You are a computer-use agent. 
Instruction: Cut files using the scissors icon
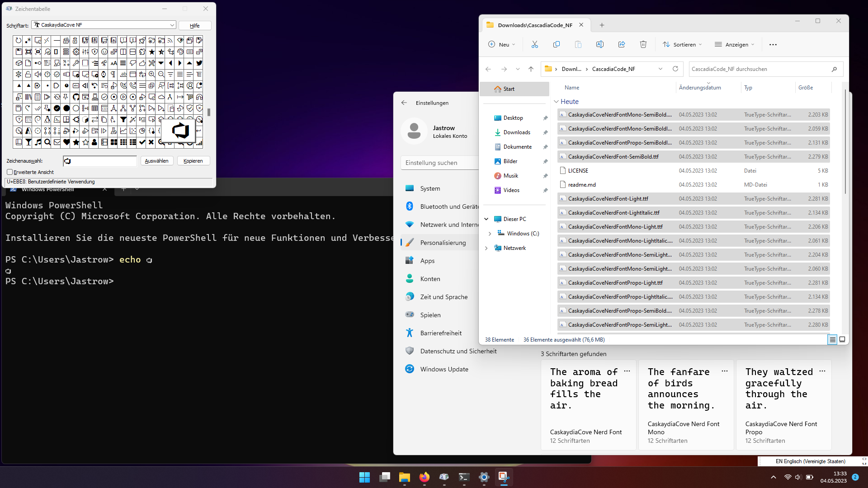[535, 44]
